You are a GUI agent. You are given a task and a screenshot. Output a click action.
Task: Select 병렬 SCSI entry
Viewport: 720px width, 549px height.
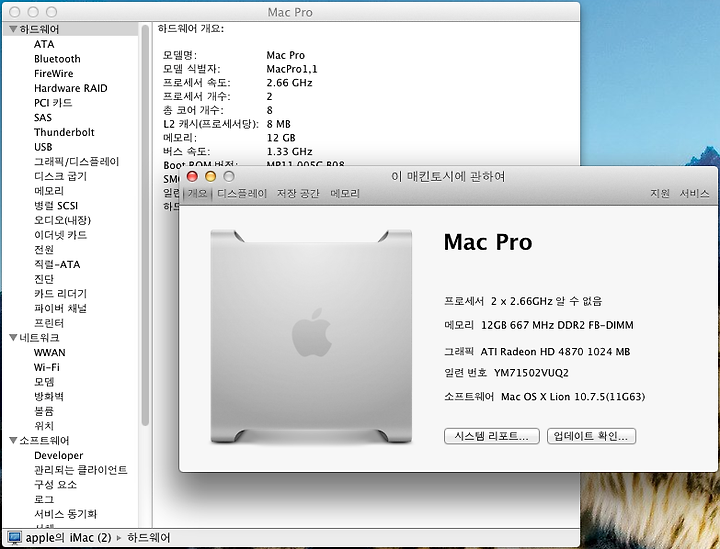[x=56, y=206]
